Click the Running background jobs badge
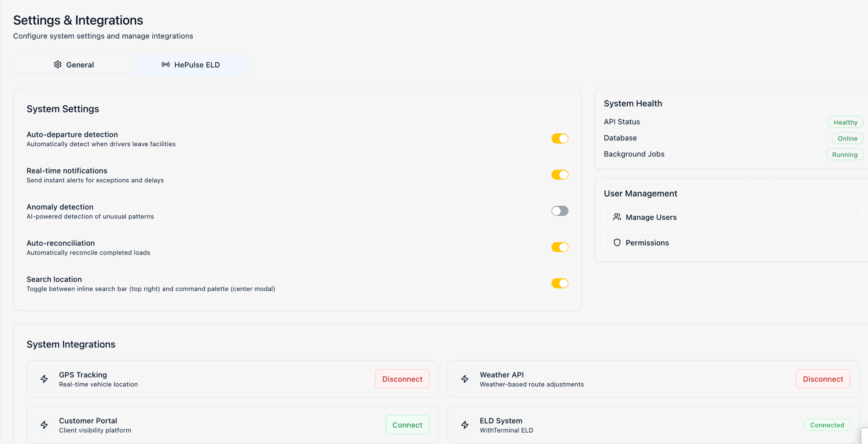 tap(845, 155)
